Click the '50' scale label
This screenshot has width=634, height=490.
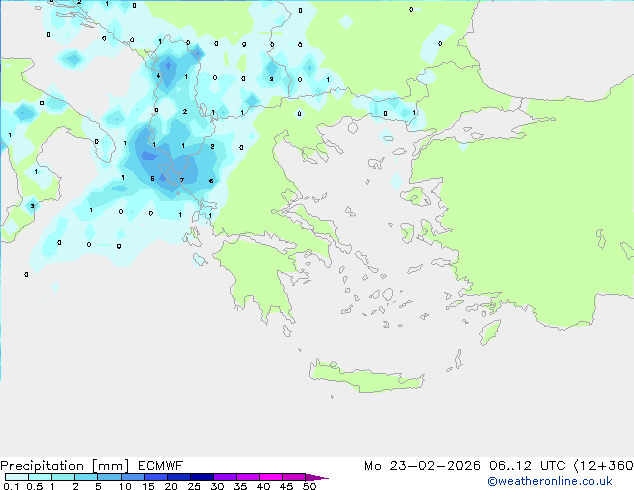(x=309, y=486)
